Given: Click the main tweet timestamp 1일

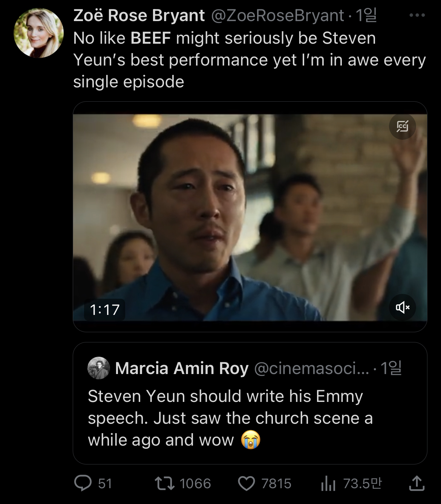Looking at the screenshot, I should pos(366,15).
